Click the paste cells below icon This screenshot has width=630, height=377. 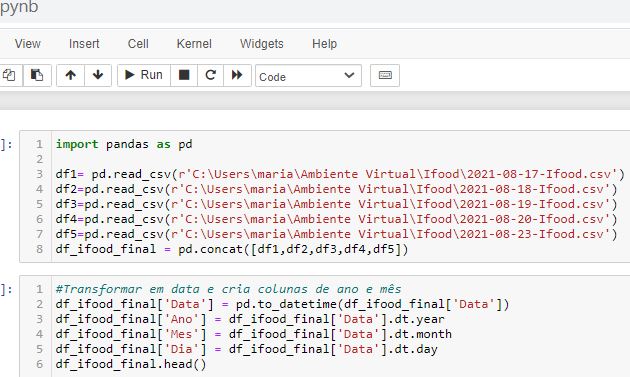pyautogui.click(x=37, y=75)
